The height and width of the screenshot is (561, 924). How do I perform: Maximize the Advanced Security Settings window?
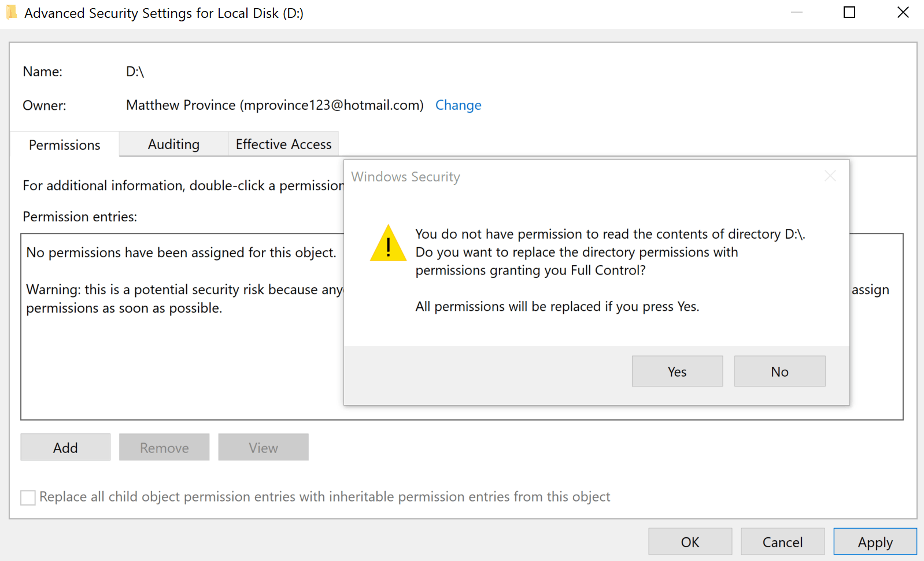849,13
